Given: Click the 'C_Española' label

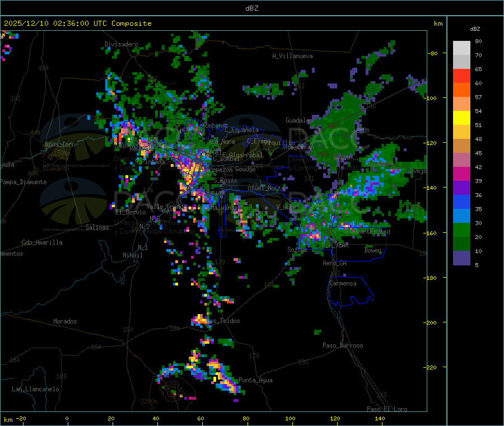Looking at the screenshot, I should coord(241,130).
